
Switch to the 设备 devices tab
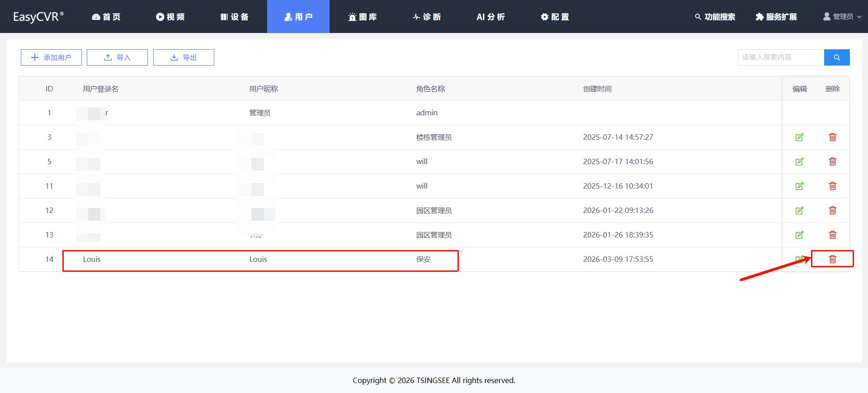tap(235, 17)
